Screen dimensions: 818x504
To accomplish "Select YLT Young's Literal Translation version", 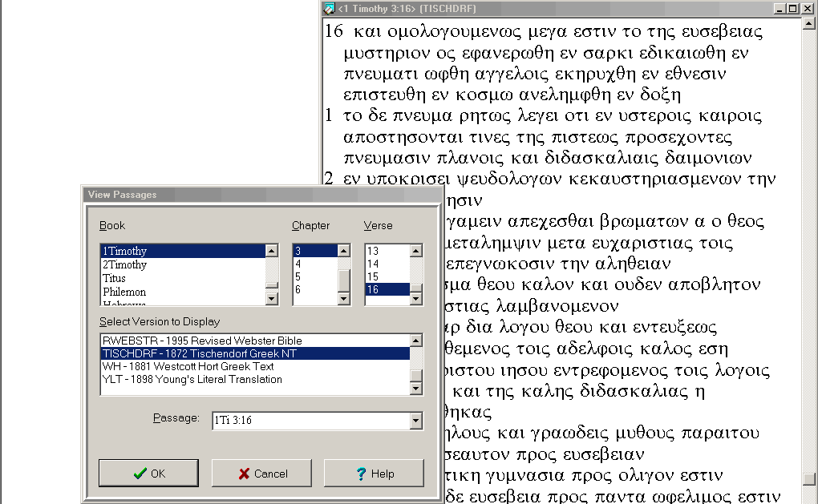I will pyautogui.click(x=192, y=379).
